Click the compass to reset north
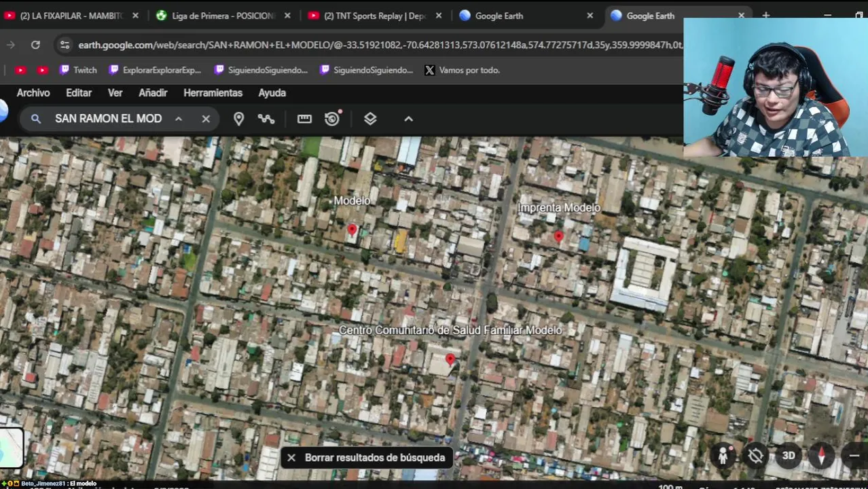Image resolution: width=868 pixels, height=489 pixels. point(821,456)
